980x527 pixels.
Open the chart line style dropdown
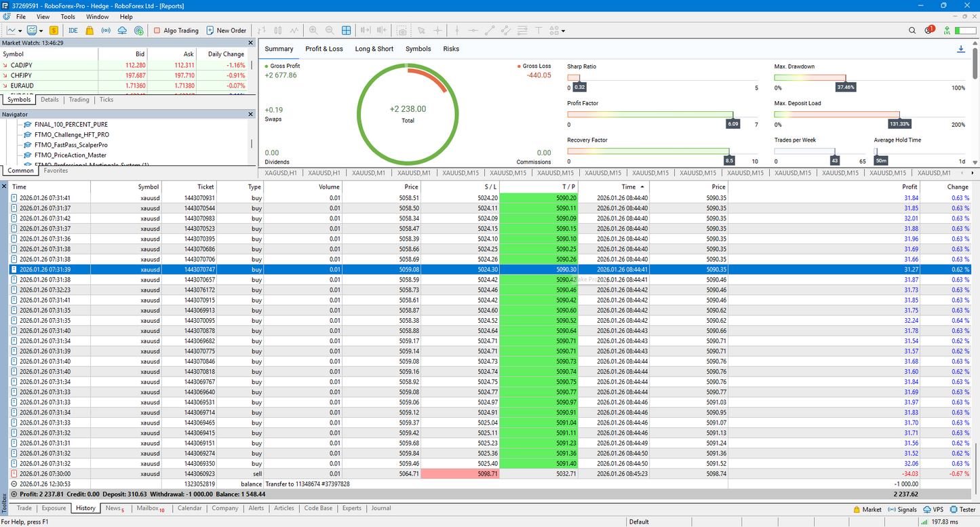pos(20,31)
